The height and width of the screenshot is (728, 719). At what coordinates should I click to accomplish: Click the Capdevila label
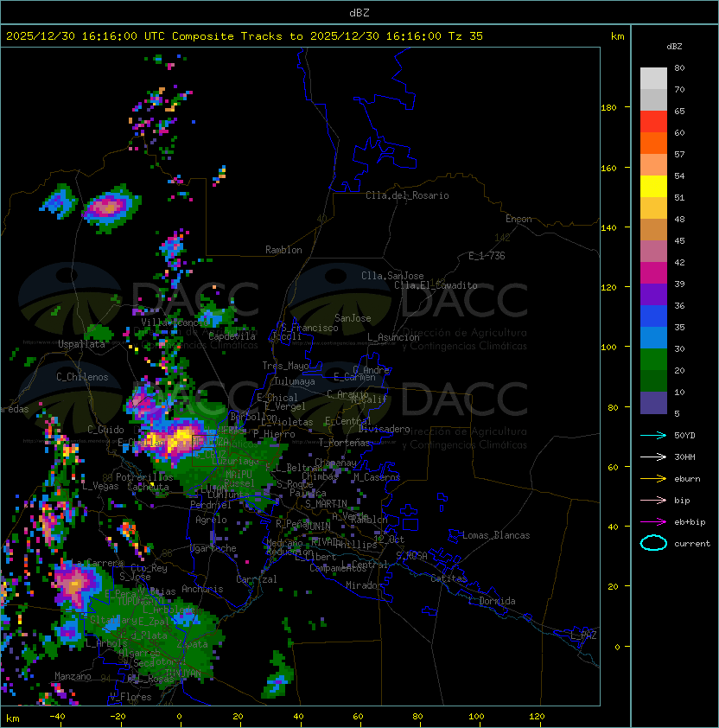click(232, 336)
